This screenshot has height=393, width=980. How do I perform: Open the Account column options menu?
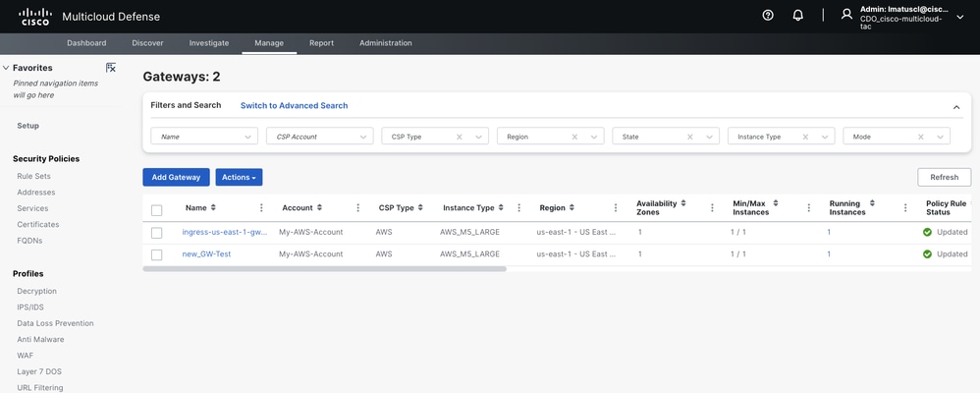tap(358, 207)
